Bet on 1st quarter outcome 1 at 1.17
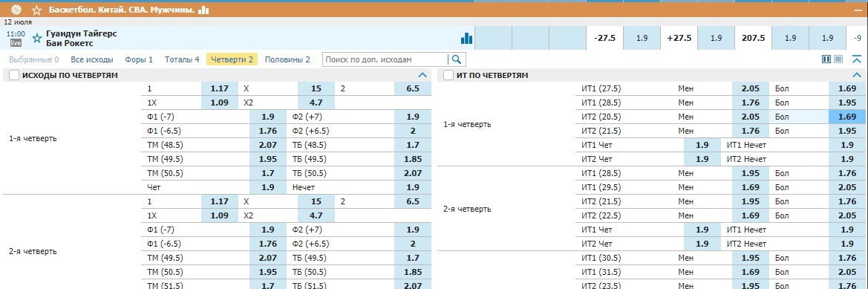This screenshot has width=868, height=289. [x=220, y=88]
